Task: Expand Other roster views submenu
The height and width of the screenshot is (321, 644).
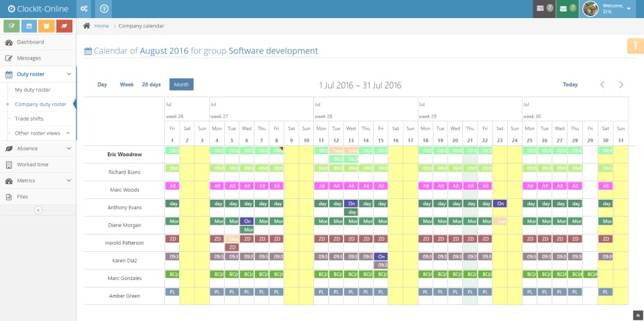Action: tap(42, 133)
